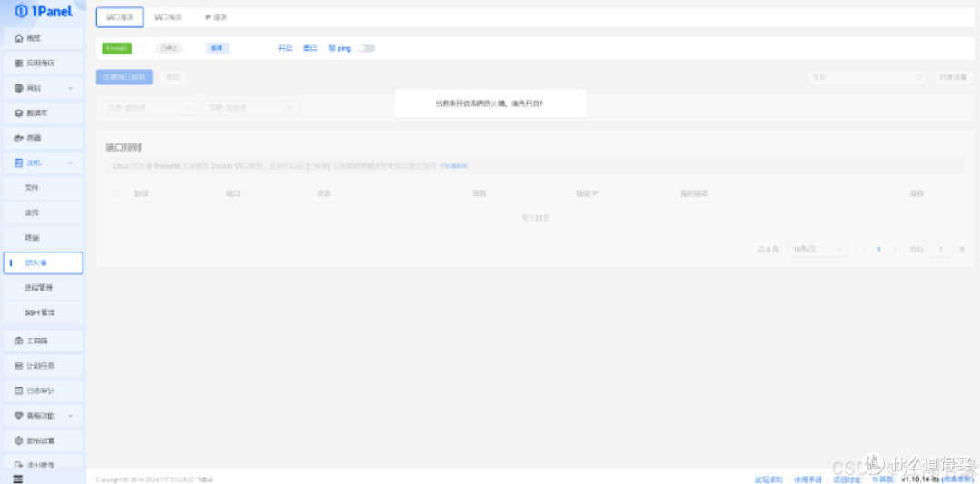Image resolution: width=980 pixels, height=484 pixels.
Task: Click the 工具箱 toolbox icon
Action: click(19, 341)
